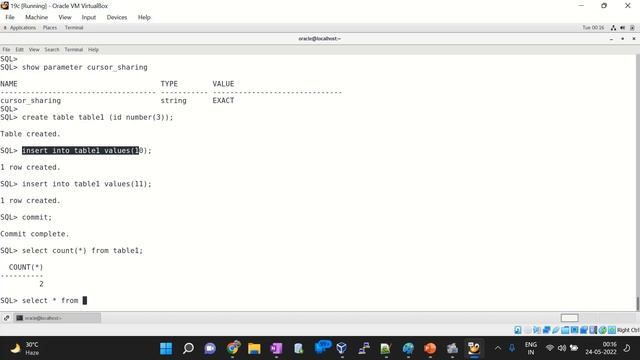This screenshot has width=640, height=360.
Task: Open Windows Search from taskbar
Action: pyautogui.click(x=188, y=349)
